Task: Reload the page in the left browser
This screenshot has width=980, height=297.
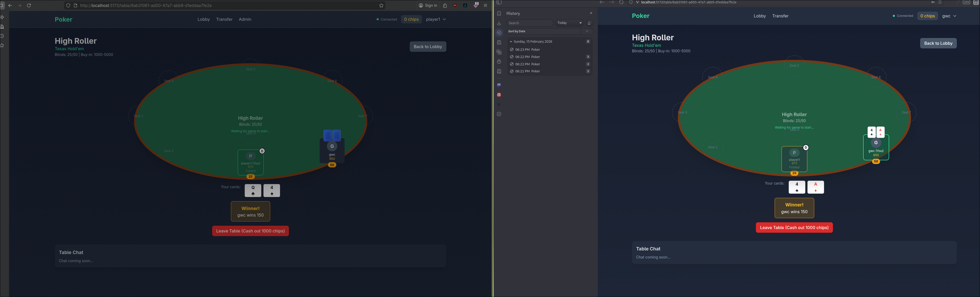Action: coord(29,5)
